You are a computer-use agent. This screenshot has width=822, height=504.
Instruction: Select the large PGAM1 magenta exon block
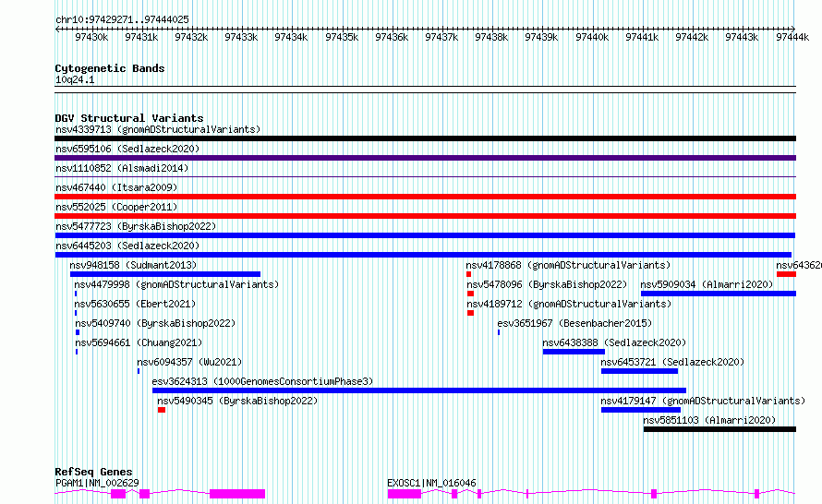237,494
